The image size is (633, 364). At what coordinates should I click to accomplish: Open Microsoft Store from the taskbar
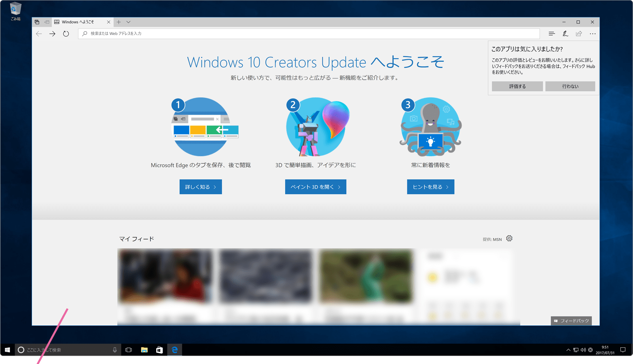[159, 350]
